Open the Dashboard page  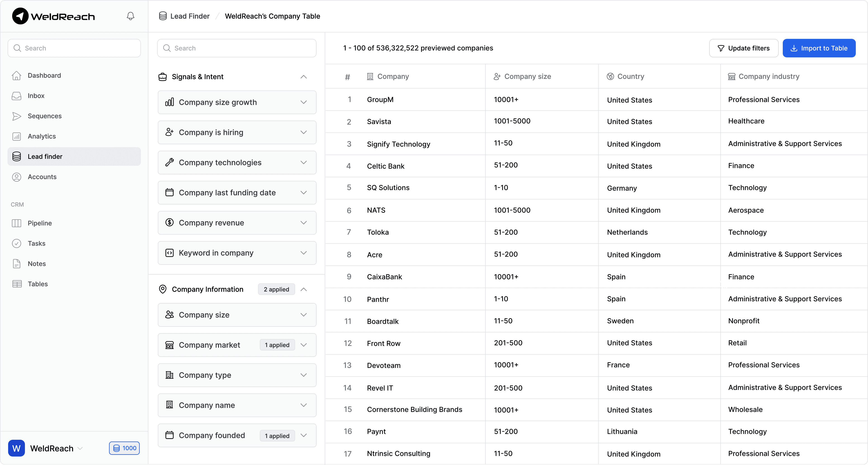74,75
